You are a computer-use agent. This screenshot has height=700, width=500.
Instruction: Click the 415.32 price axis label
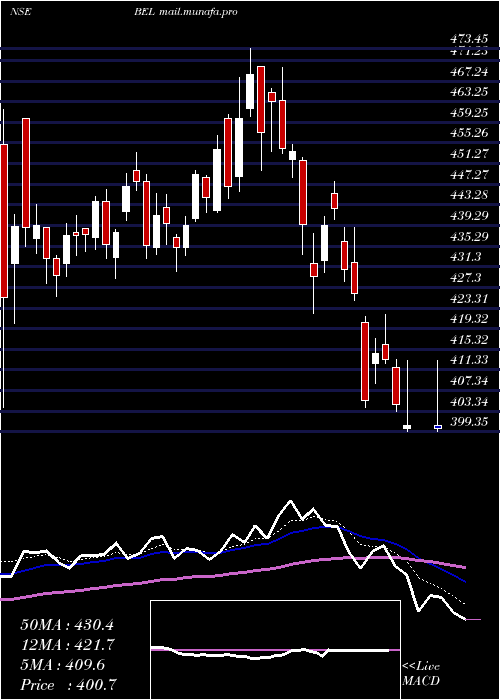pos(468,339)
